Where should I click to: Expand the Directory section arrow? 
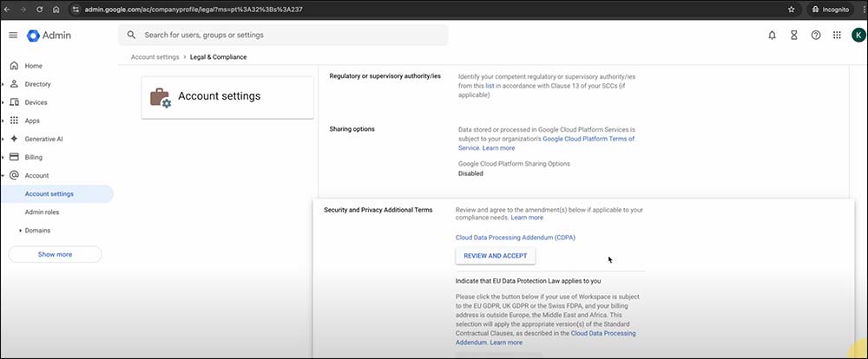pos(3,84)
